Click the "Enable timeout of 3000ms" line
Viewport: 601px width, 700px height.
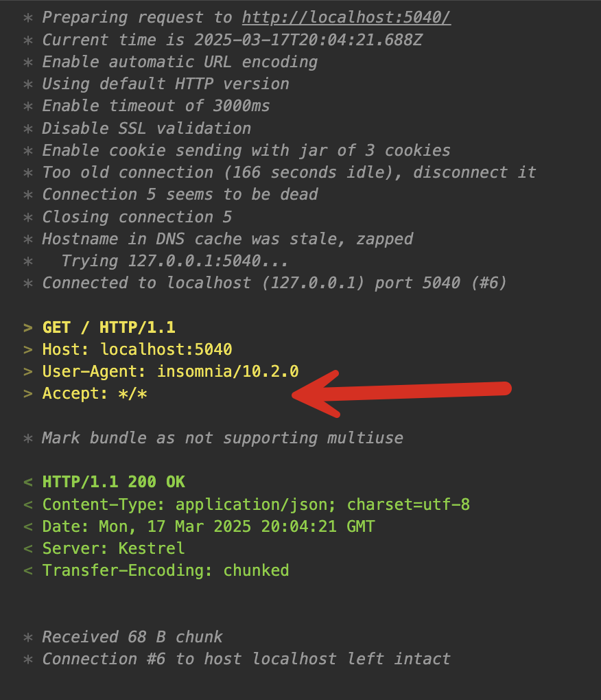click(156, 106)
